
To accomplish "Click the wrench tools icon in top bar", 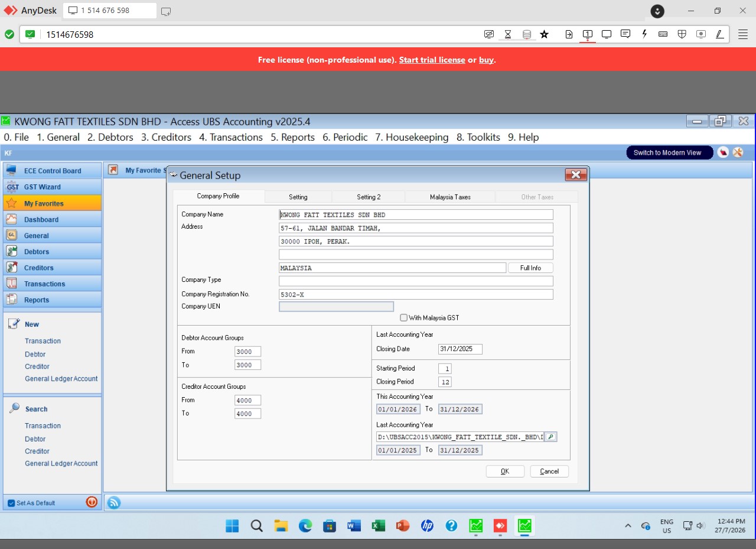I will (x=738, y=152).
